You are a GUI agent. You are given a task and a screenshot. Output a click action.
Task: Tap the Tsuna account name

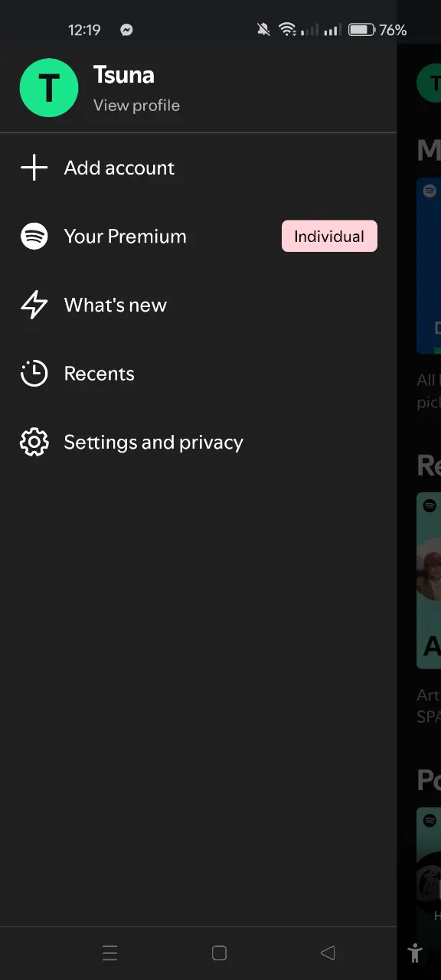click(x=124, y=75)
